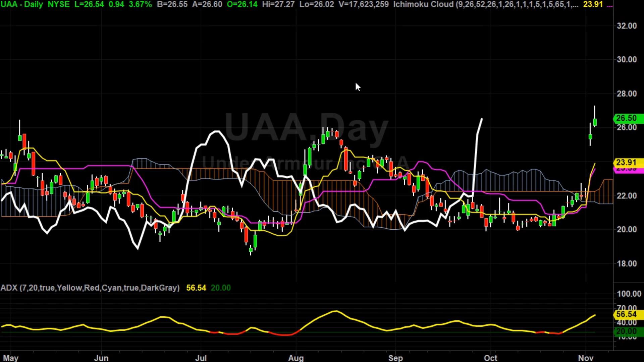Open the Ichimoku Cloud indicator label
The image size is (644, 362).
[x=486, y=5]
